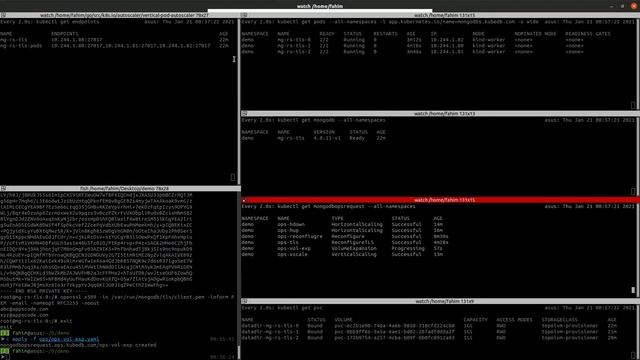640x360 pixels.
Task: Click pod IP '10.244.1.81'
Action: 447,52
